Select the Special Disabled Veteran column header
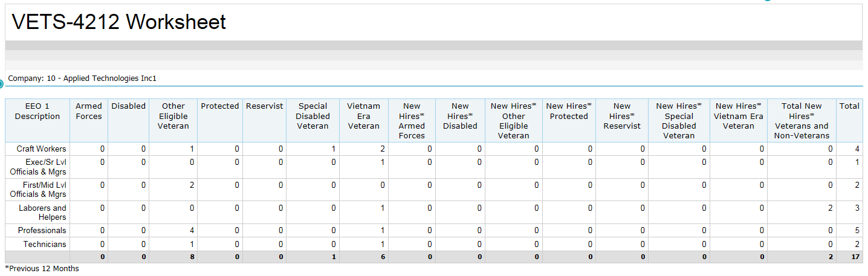 [x=313, y=116]
